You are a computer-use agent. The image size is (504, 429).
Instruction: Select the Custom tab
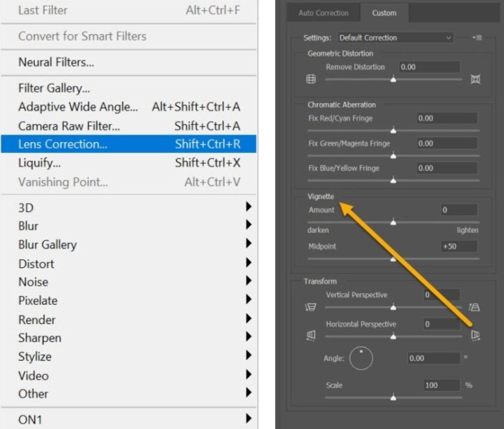[x=384, y=13]
